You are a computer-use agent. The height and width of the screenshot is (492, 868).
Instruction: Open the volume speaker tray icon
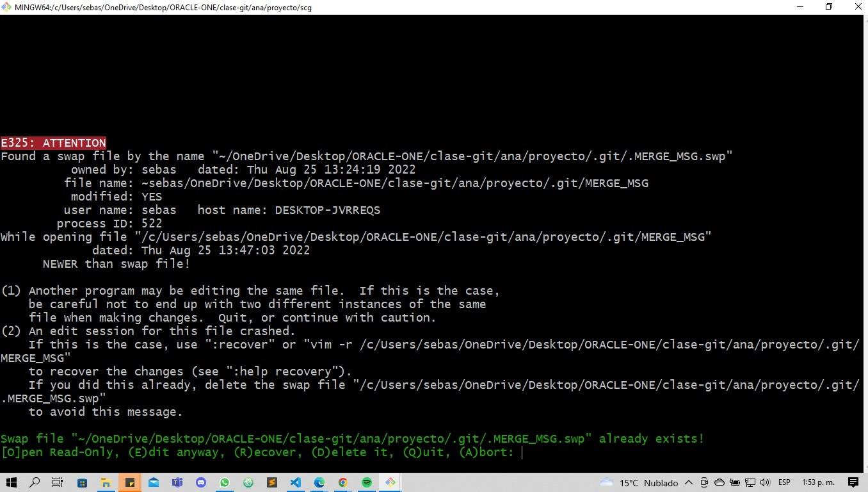pyautogui.click(x=765, y=482)
